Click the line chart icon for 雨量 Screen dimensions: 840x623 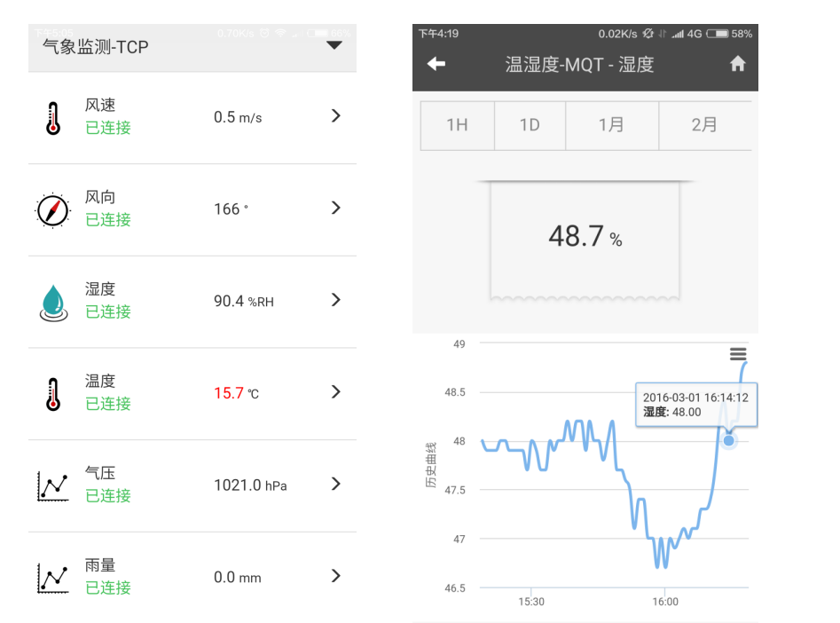[x=52, y=578]
